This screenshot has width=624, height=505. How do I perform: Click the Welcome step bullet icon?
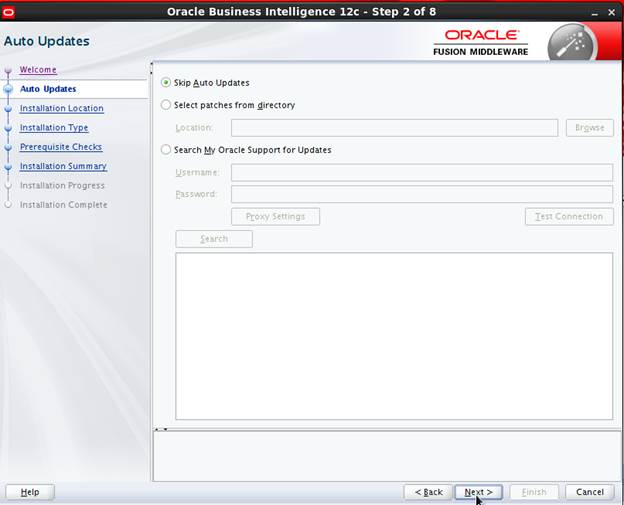click(x=9, y=70)
